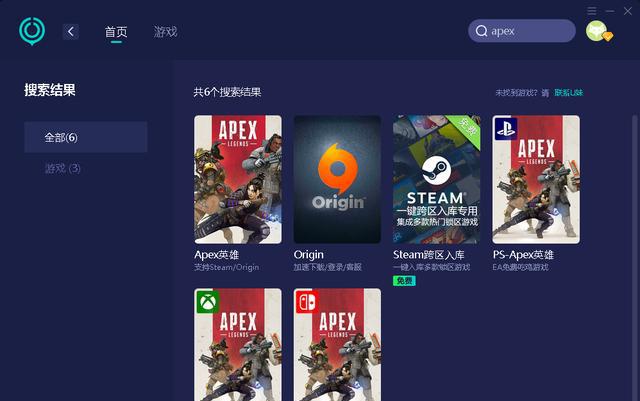
Task: Open the user avatar profile
Action: [596, 31]
